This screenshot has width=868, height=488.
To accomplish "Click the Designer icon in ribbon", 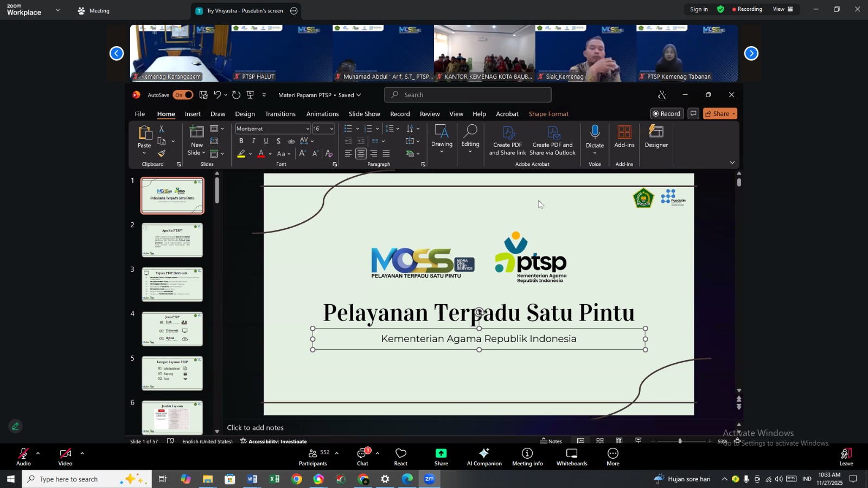I will click(656, 137).
